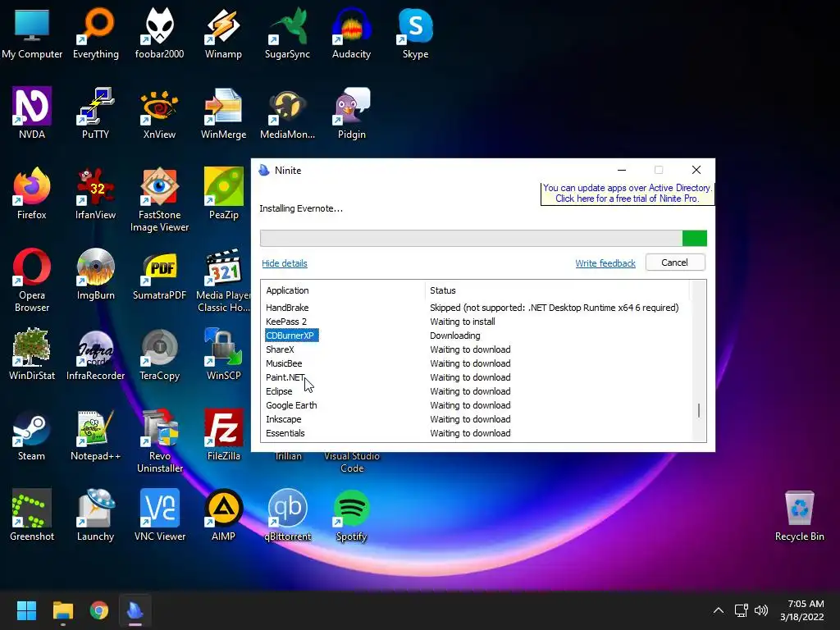
Task: Open the Windows Start menu
Action: tap(26, 610)
